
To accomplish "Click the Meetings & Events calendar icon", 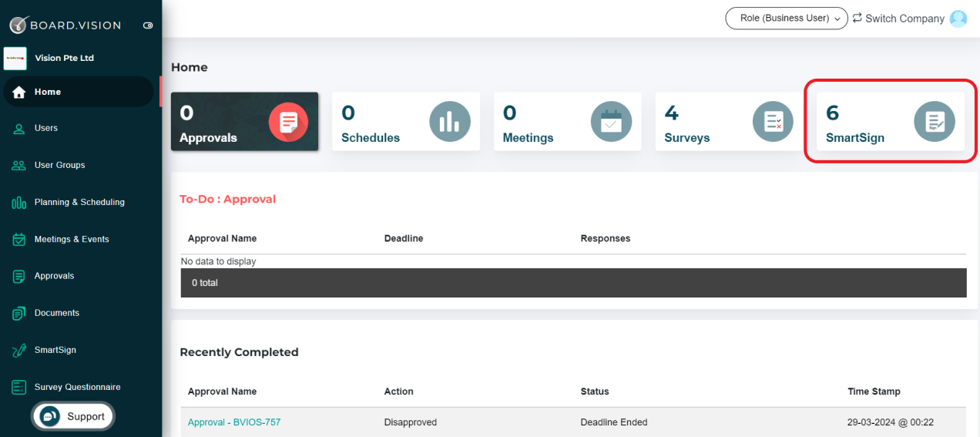I will click(x=19, y=240).
